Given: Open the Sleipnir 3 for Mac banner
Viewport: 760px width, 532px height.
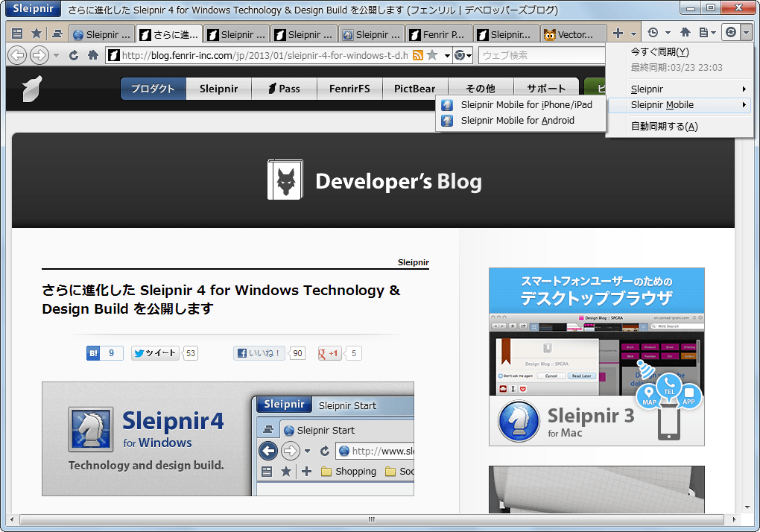Looking at the screenshot, I should tap(597, 357).
